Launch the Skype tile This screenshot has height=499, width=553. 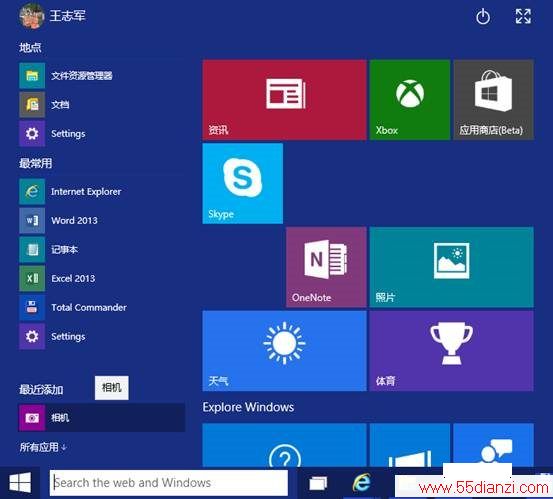tap(243, 183)
